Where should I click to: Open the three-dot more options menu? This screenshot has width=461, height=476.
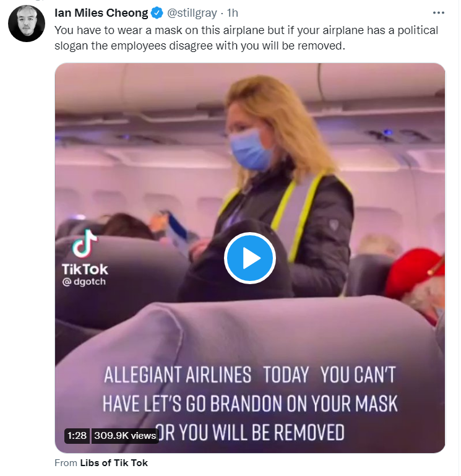click(x=438, y=13)
